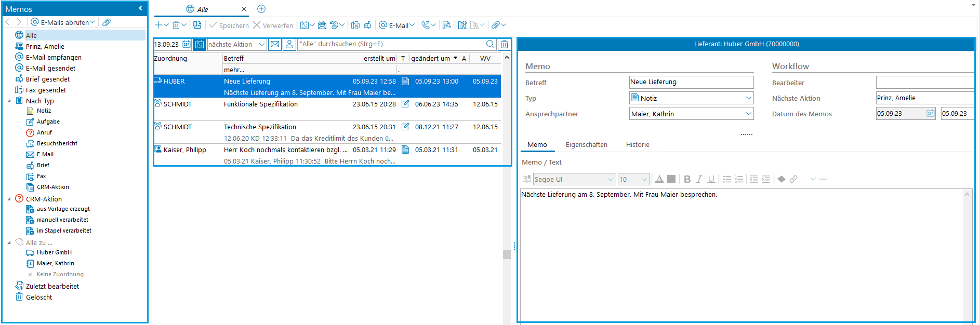Click the envelope filter icon in the filter bar
980x325 pixels.
(x=275, y=45)
